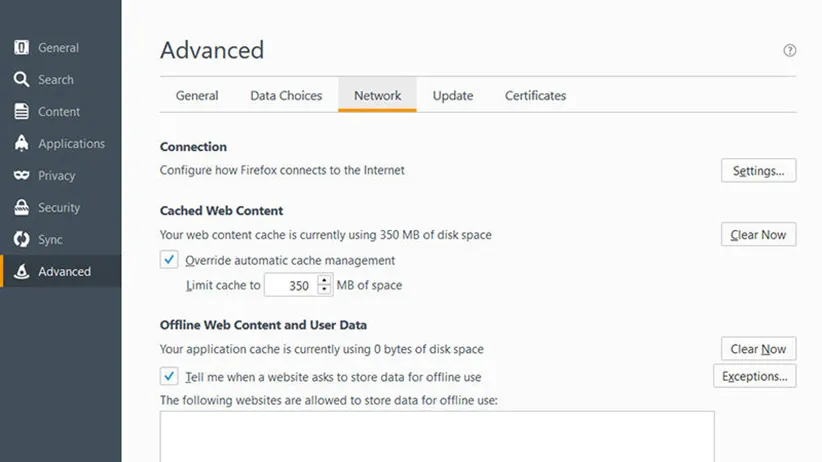Select the Sync arrows icon
822x462 pixels.
21,240
